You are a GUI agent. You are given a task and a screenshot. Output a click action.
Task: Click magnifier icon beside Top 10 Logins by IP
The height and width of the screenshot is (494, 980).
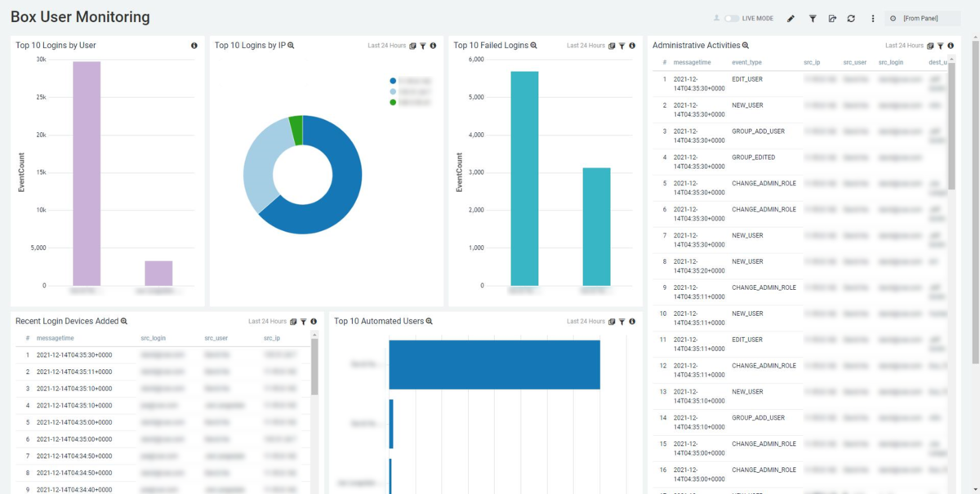click(x=291, y=46)
